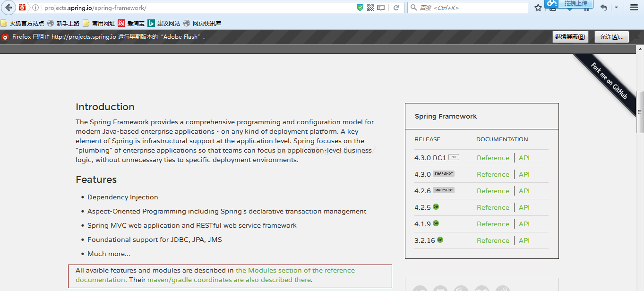Click the Spring MVC web application list item
Screen dimensions: 644x291
192,225
